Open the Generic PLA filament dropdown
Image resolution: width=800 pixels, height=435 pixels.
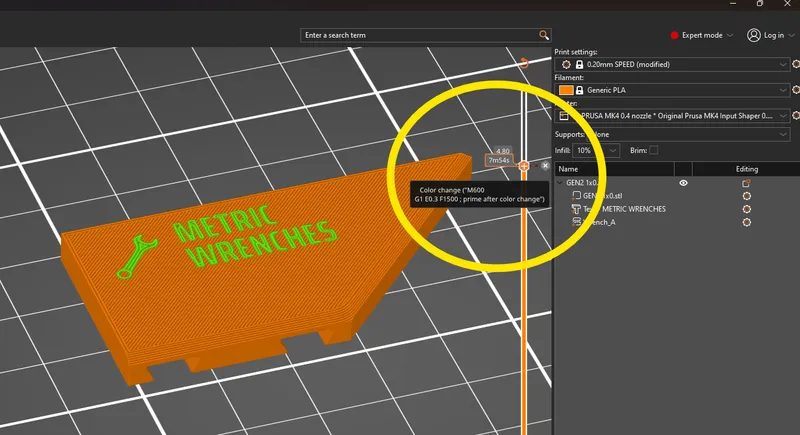coord(672,90)
